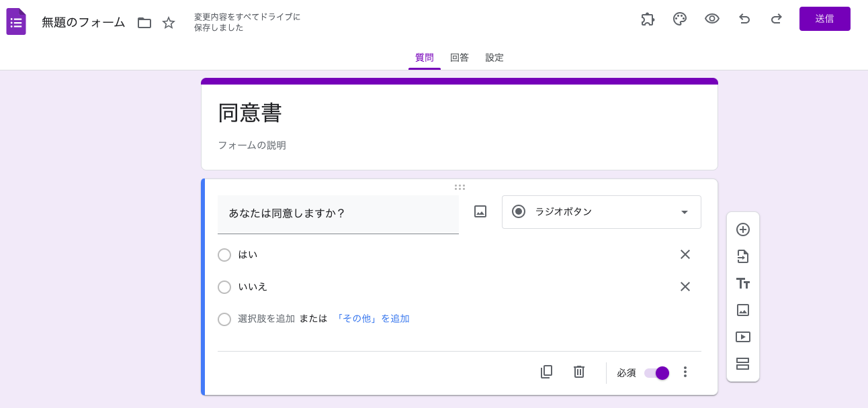Remove the いいえ option
The image size is (868, 408).
tap(685, 287)
